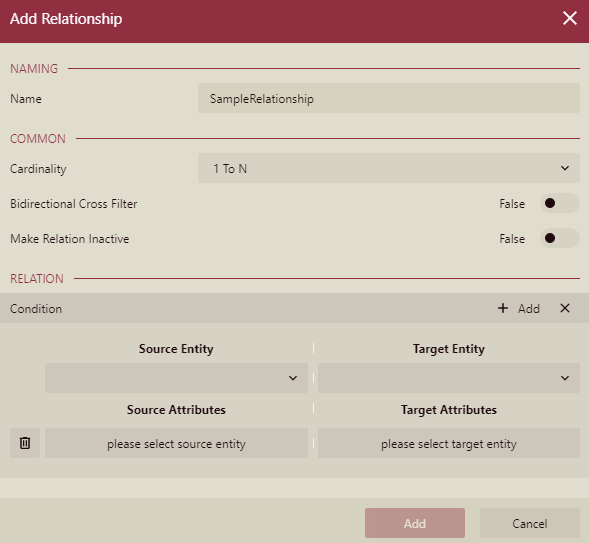Screen dimensions: 589x543
Task: Open the Source Entity dropdown
Action: (176, 378)
